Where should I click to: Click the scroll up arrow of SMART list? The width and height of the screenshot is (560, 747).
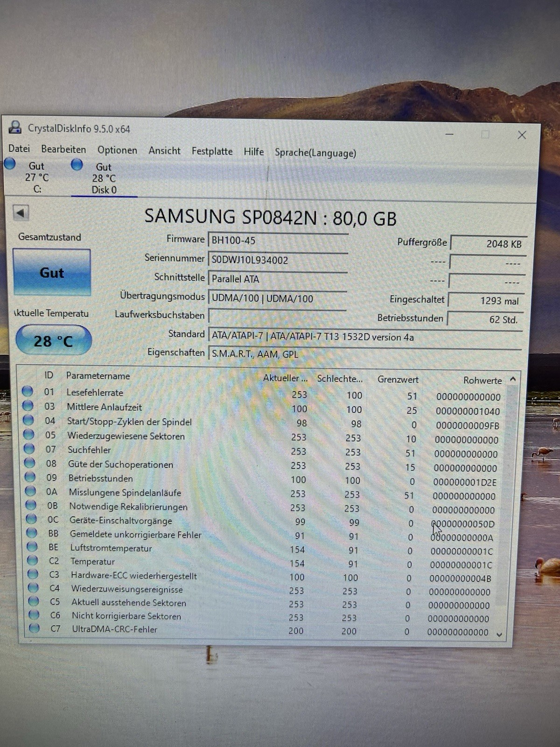coord(512,379)
